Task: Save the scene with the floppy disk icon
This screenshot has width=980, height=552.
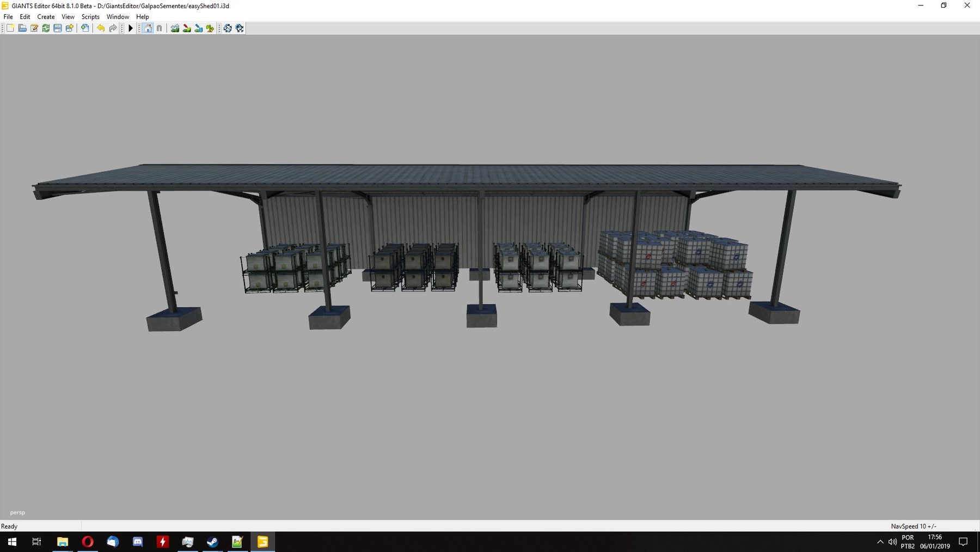Action: pyautogui.click(x=58, y=28)
